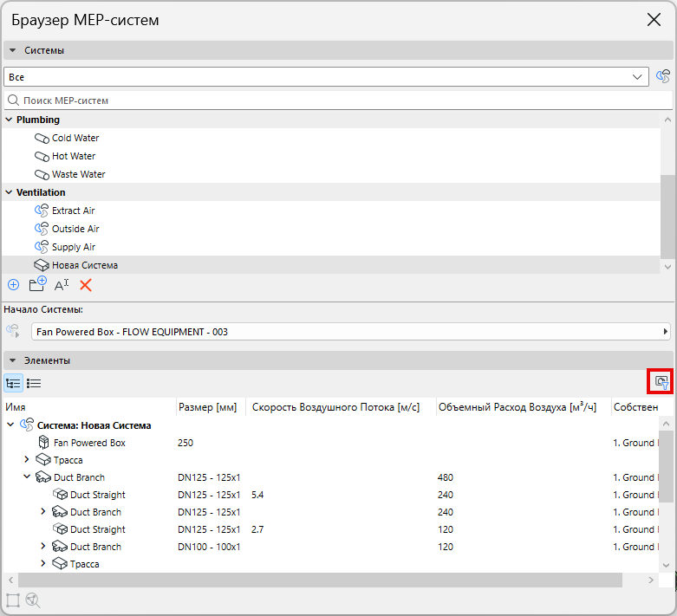
Task: Click the selection frame icon at bottom
Action: 12,600
